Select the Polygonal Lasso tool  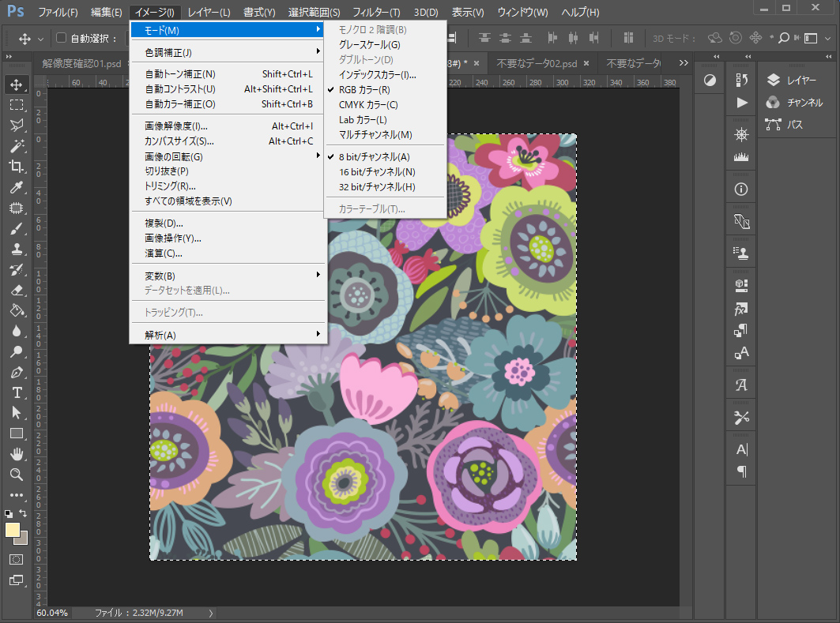[17, 126]
